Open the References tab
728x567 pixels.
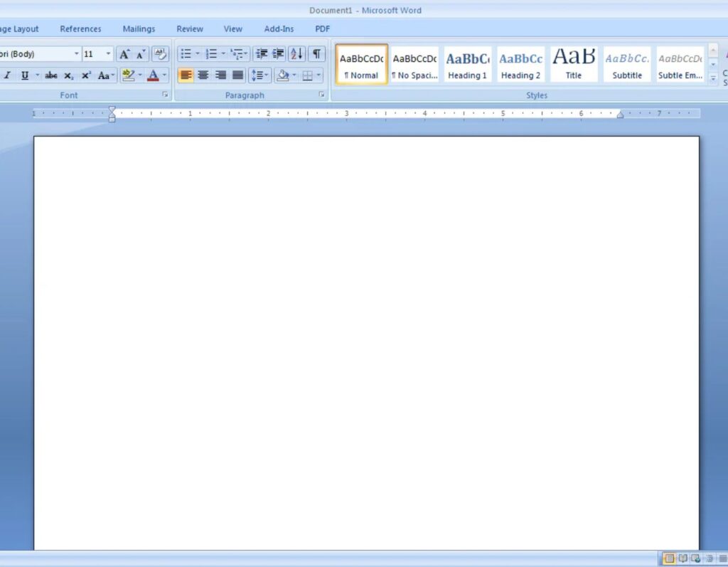pyautogui.click(x=80, y=29)
